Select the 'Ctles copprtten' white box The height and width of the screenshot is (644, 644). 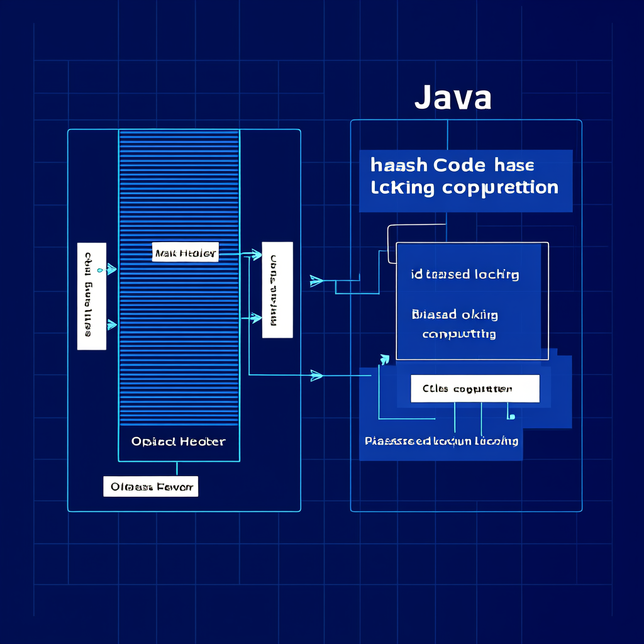tap(475, 389)
